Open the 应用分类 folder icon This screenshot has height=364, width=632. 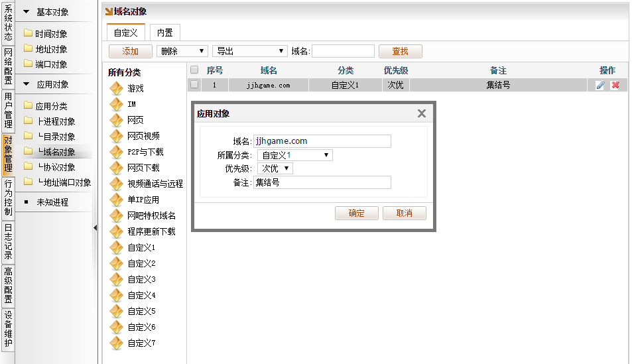point(28,105)
